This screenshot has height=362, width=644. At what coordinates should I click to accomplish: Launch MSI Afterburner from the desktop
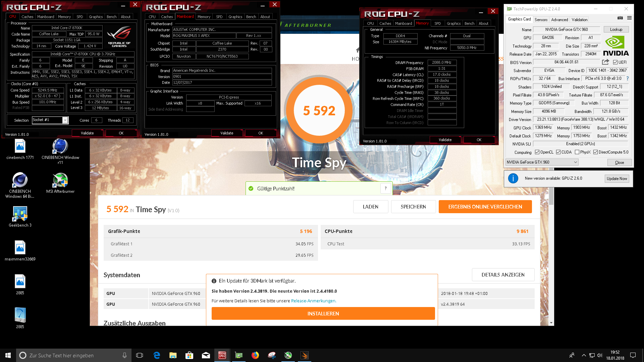60,183
